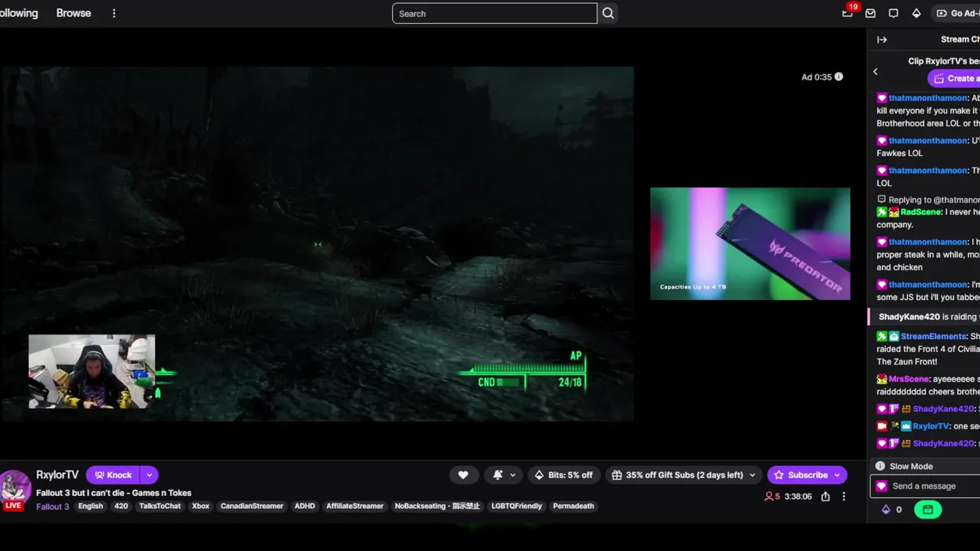Screen dimensions: 980x551
Task: Click the Bits 5% off button
Action: pyautogui.click(x=564, y=475)
